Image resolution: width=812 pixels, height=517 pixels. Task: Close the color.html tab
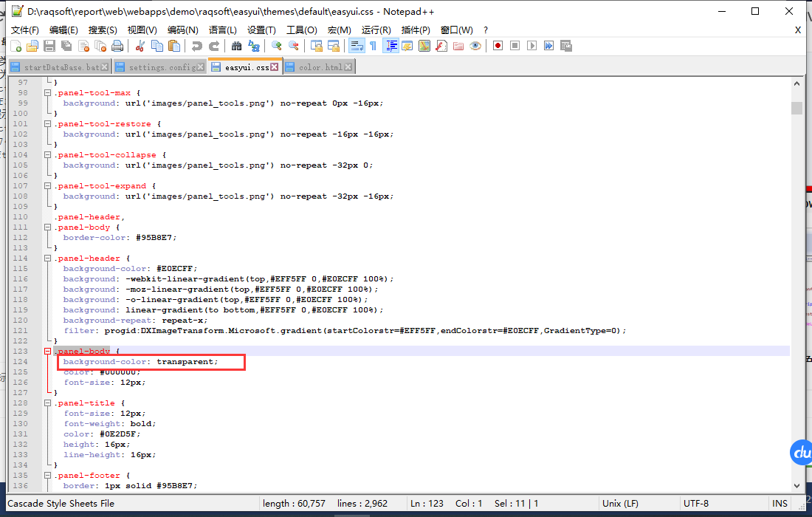[348, 67]
